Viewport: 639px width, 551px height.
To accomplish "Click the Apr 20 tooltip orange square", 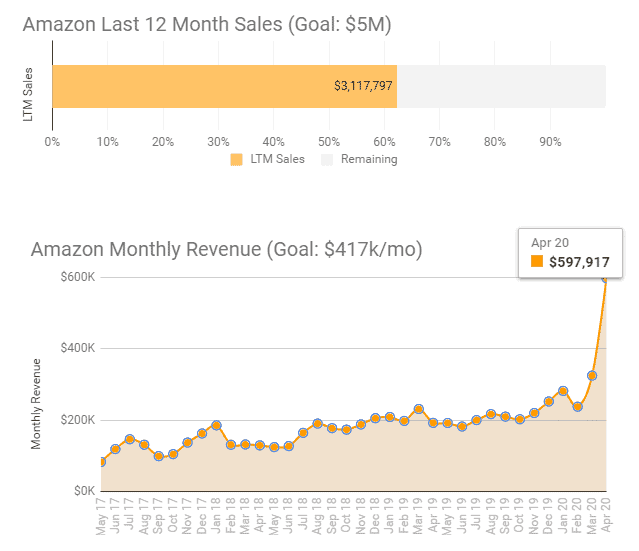I will [536, 262].
